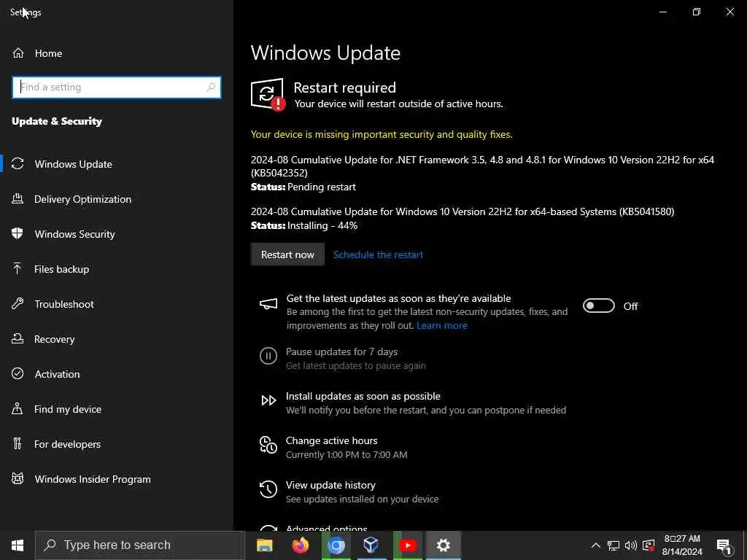Click the KB5042352 .NET Framework update text
Screen dimensions: 747x560
coord(482,166)
